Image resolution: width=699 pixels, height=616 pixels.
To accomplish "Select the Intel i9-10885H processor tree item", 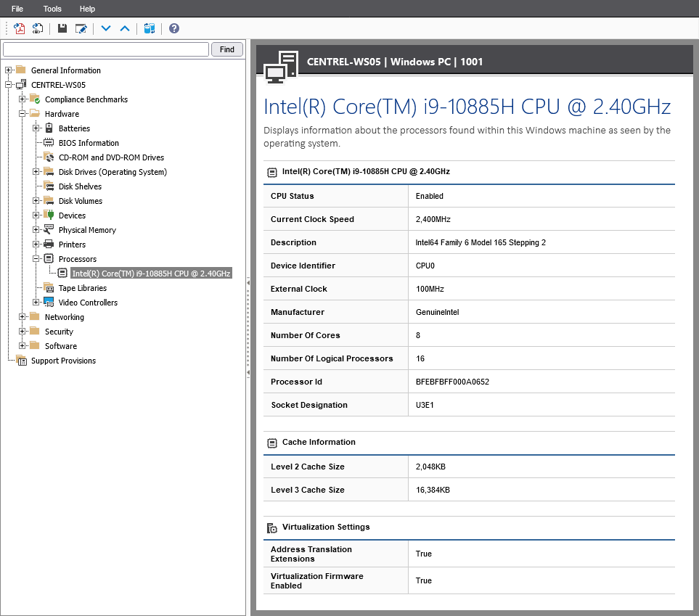I will pos(151,274).
